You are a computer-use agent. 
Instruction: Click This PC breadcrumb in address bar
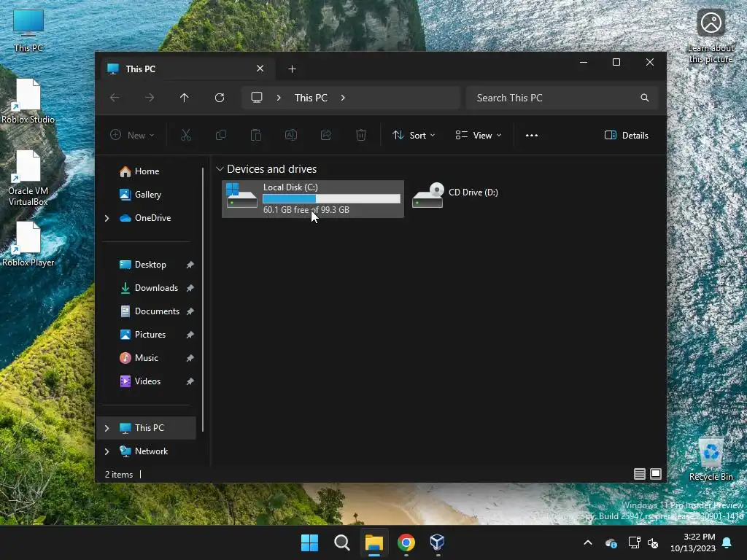coord(311,98)
